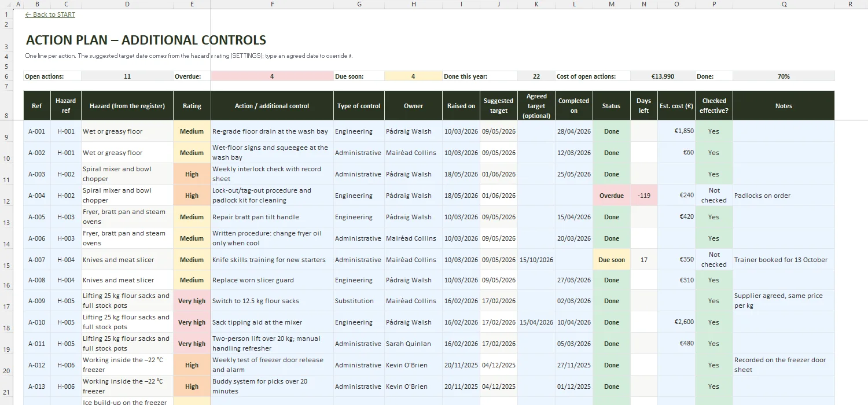Click the "Raised on" table header
Image resolution: width=868 pixels, height=405 pixels.
click(x=461, y=106)
